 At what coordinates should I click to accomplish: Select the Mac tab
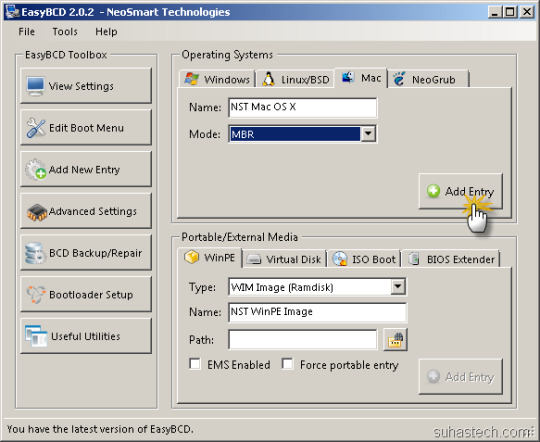361,78
